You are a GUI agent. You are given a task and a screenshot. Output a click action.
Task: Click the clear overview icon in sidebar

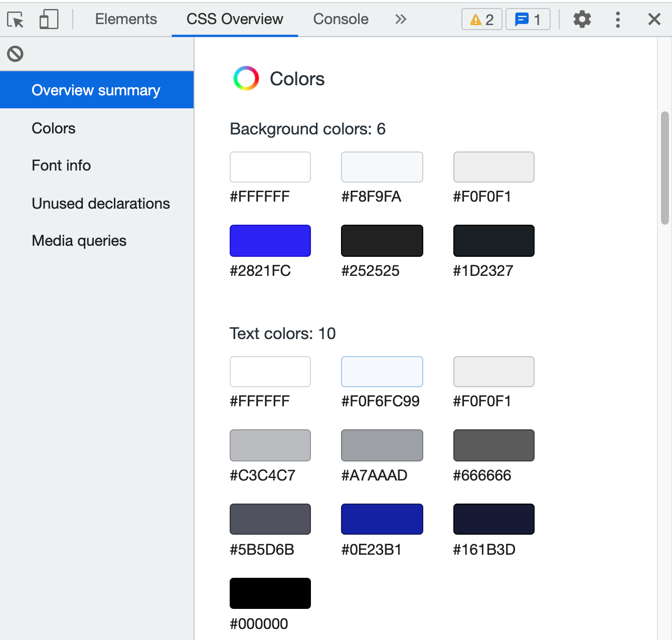(15, 54)
